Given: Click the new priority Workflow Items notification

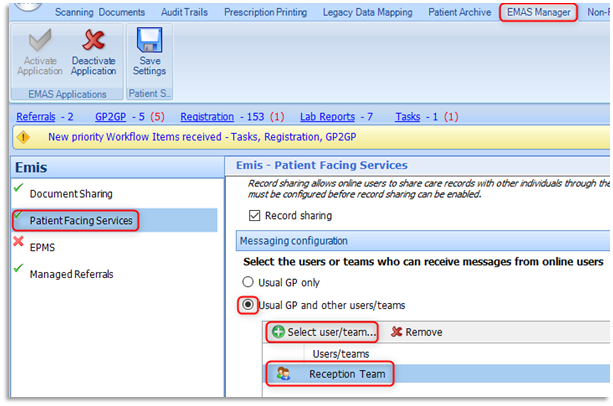Looking at the screenshot, I should [202, 137].
